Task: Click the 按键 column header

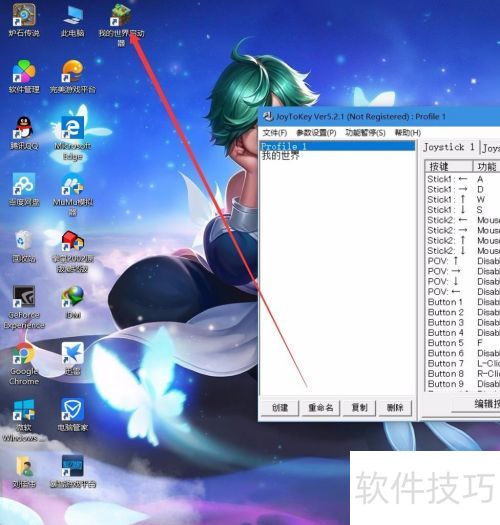Action: point(448,166)
